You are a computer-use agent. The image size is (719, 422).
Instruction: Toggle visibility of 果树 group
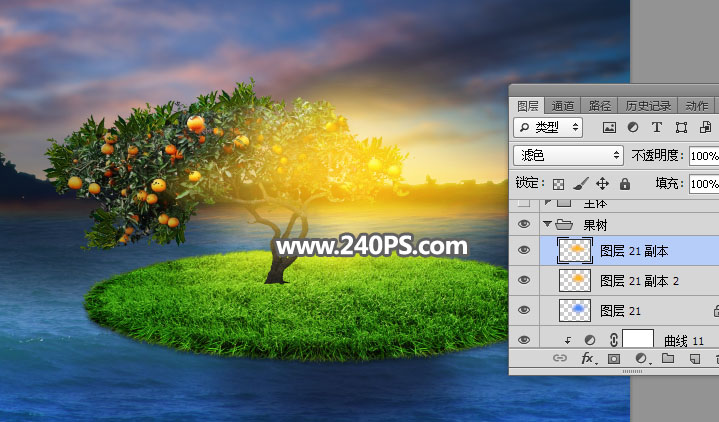tap(524, 224)
